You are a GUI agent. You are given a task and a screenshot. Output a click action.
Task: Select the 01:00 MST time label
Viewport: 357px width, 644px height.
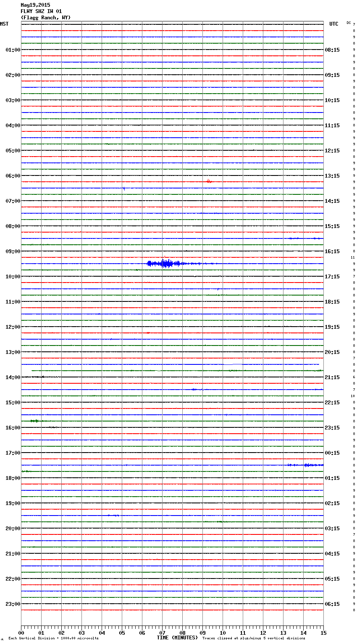(x=13, y=50)
